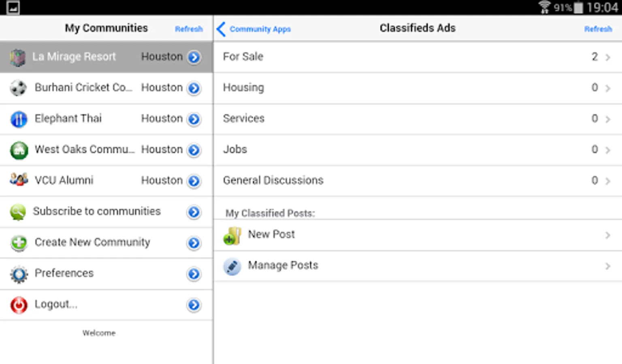Viewport: 622px width, 364px height.
Task: Select the Jobs classifieds category
Action: (x=235, y=150)
